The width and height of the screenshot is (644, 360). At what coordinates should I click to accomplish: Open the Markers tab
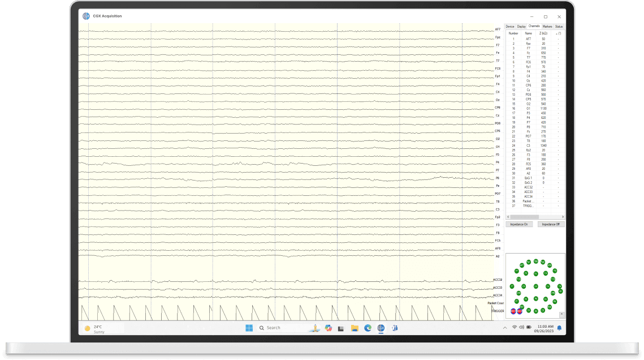coord(547,27)
